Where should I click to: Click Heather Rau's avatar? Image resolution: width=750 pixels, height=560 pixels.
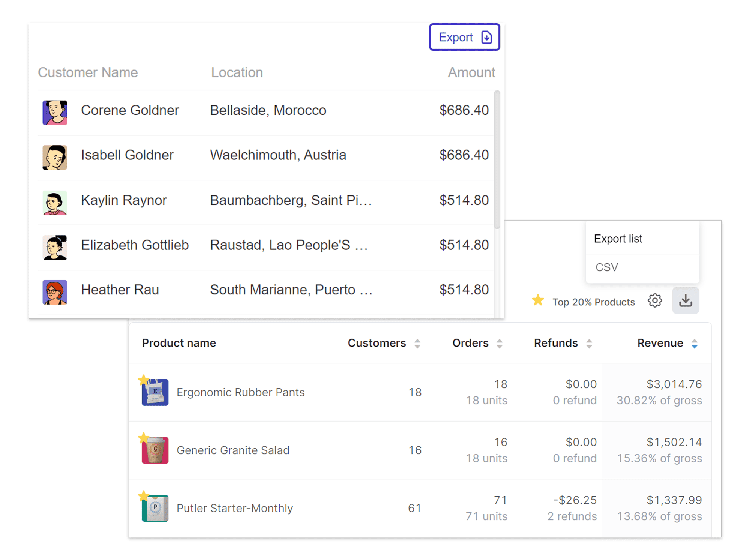click(x=55, y=292)
